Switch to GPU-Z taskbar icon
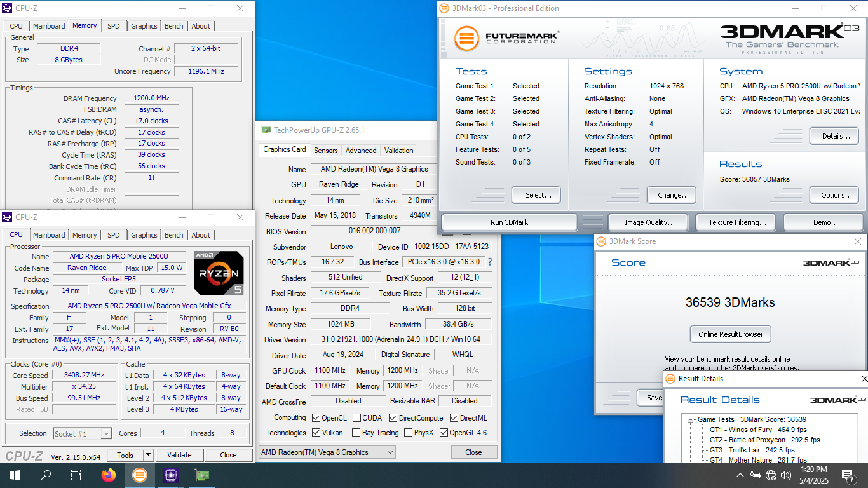Image resolution: width=868 pixels, height=488 pixels. coord(201,475)
